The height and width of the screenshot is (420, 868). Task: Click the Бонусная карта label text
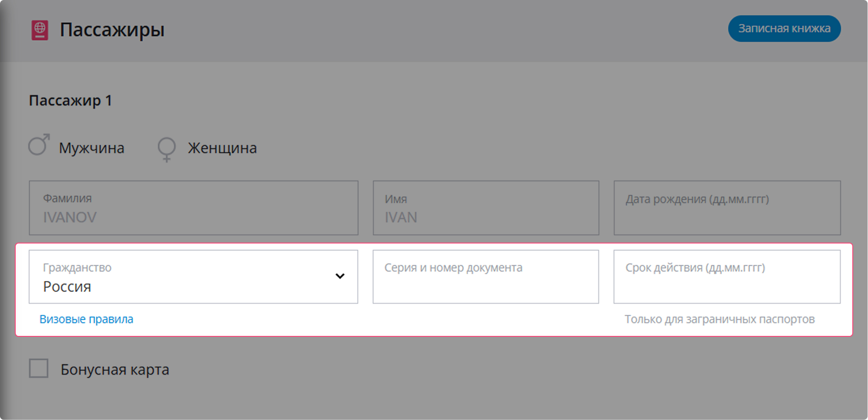[x=115, y=369]
